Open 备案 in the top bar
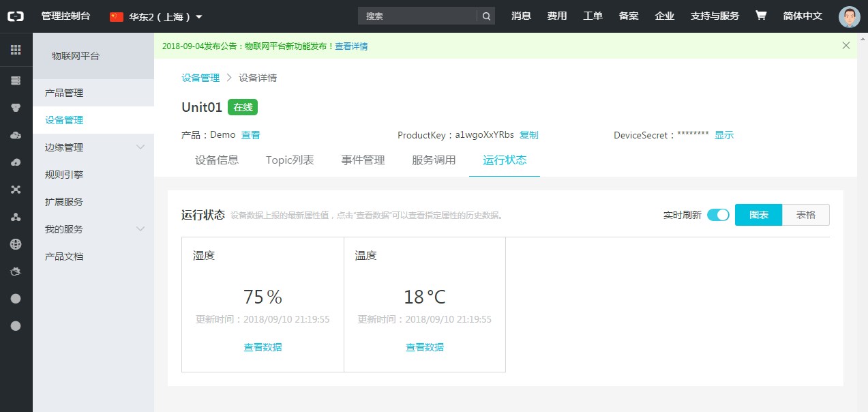The height and width of the screenshot is (412, 868). pyautogui.click(x=629, y=16)
